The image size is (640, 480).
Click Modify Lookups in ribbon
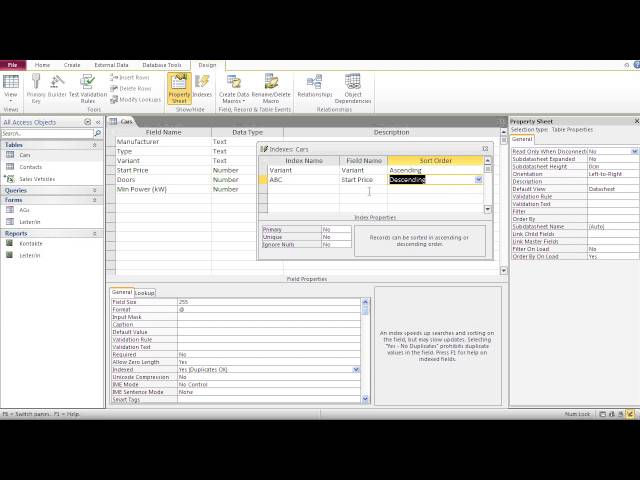click(x=135, y=99)
